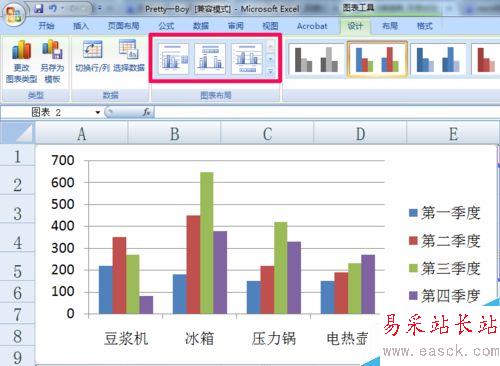Click the insert function fx button
Screen dimensions: 500x366
147,112
